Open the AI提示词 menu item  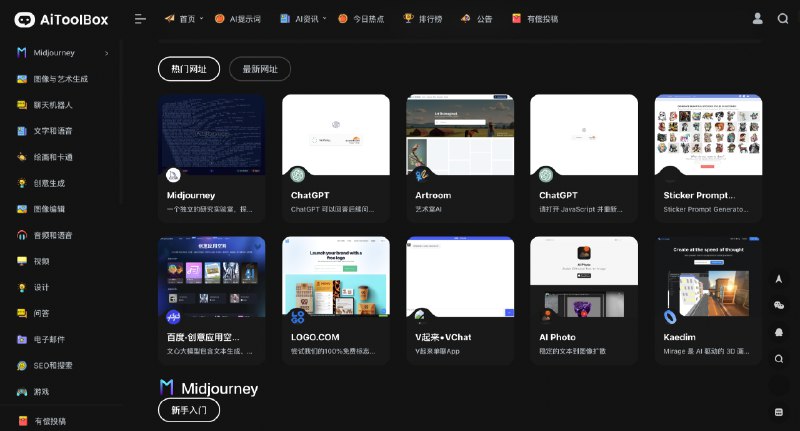(x=238, y=19)
